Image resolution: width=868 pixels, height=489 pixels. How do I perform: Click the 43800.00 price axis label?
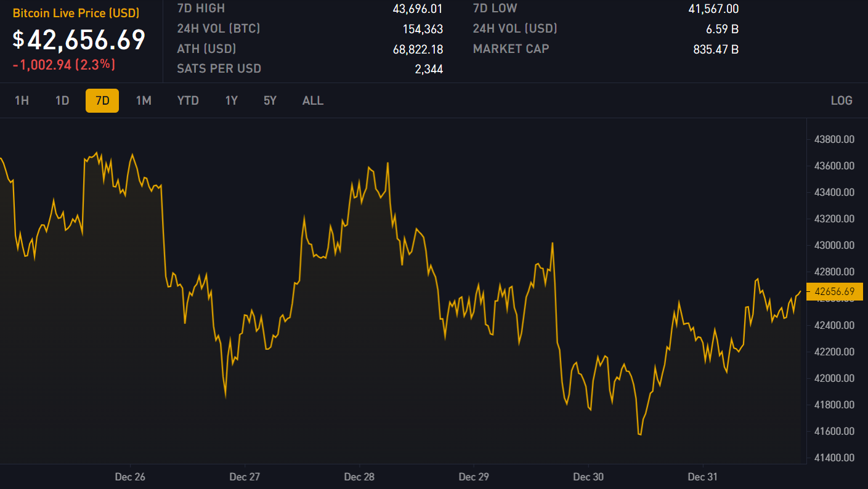pos(834,139)
